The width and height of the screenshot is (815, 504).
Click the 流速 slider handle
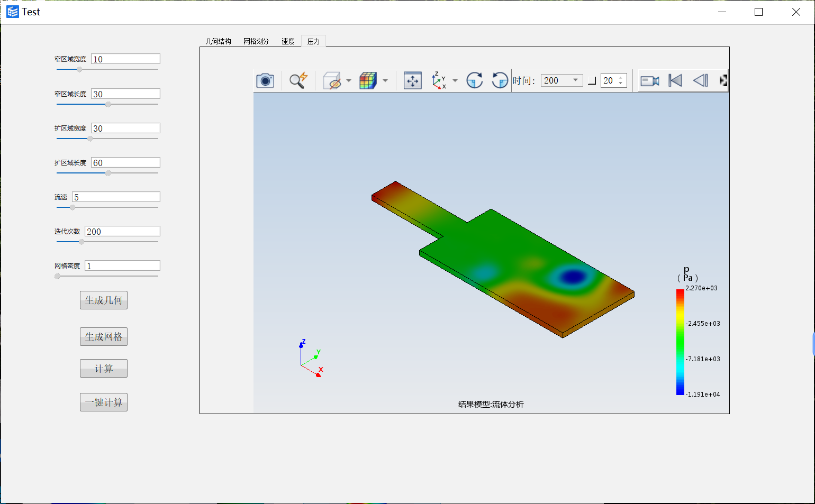coord(73,207)
